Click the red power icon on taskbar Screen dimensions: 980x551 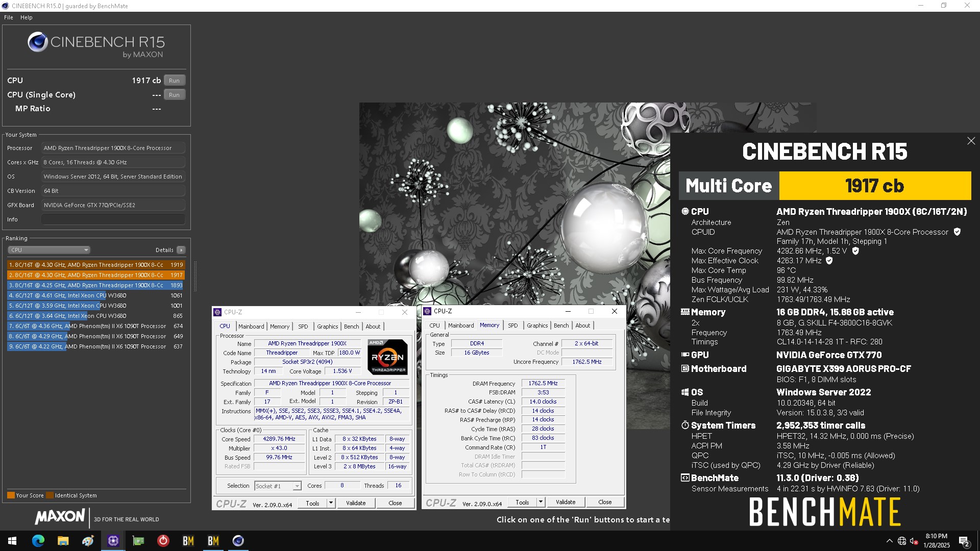click(x=163, y=541)
